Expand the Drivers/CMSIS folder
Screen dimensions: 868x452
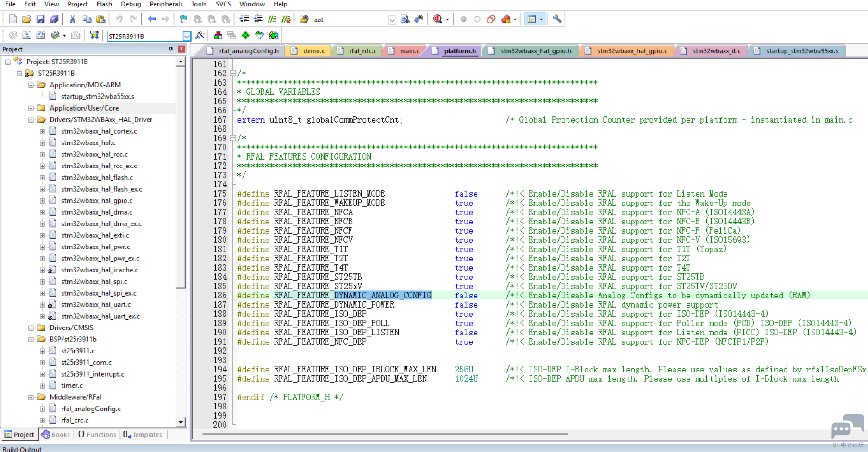coord(31,328)
